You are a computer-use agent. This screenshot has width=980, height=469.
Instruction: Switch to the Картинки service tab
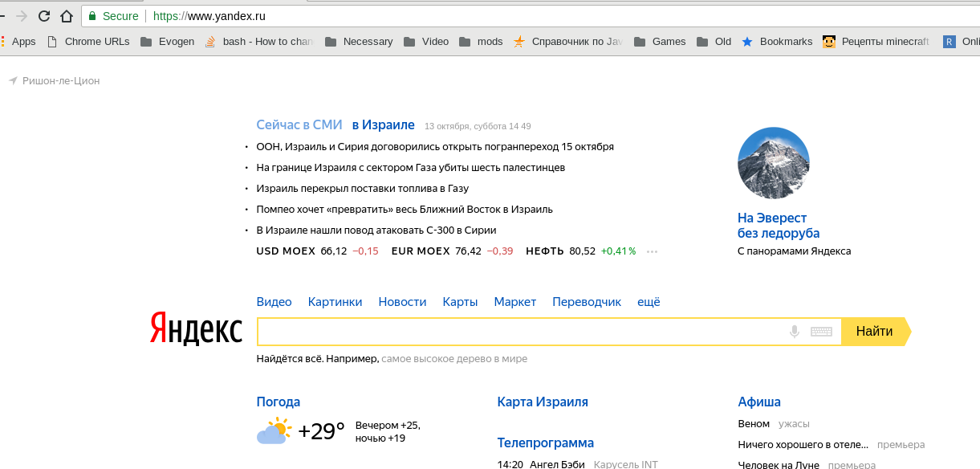(335, 302)
